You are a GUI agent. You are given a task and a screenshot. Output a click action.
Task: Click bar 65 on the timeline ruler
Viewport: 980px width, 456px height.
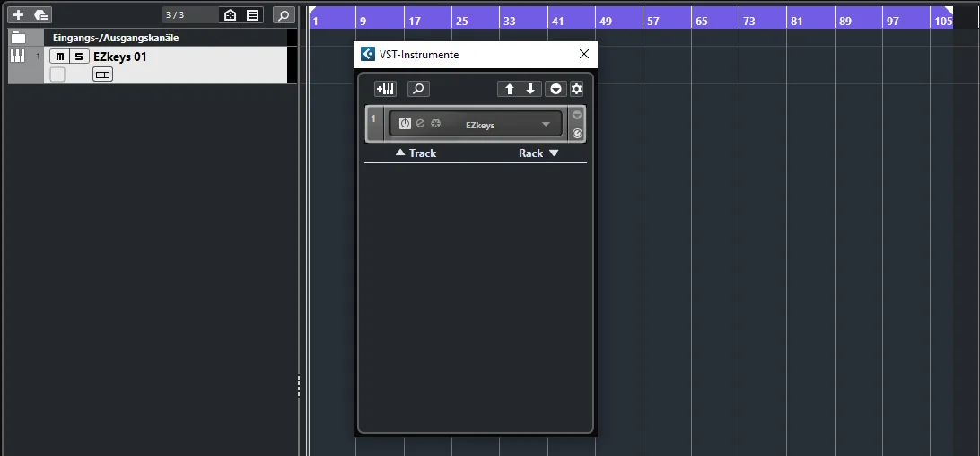point(701,21)
